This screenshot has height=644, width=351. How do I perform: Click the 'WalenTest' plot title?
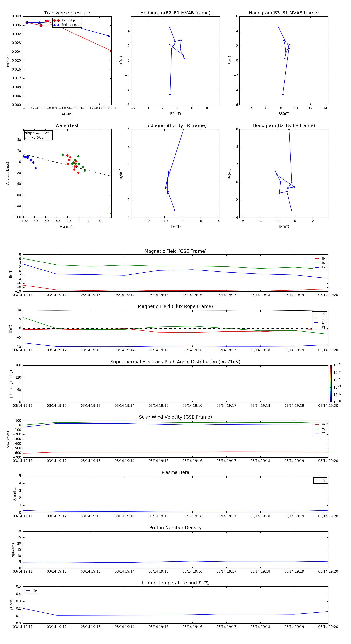point(67,125)
